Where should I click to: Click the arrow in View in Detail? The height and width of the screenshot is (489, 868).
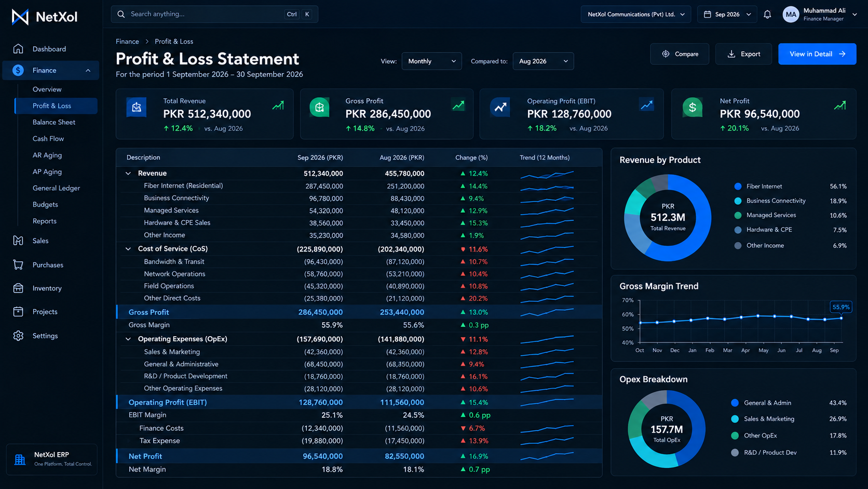point(842,54)
